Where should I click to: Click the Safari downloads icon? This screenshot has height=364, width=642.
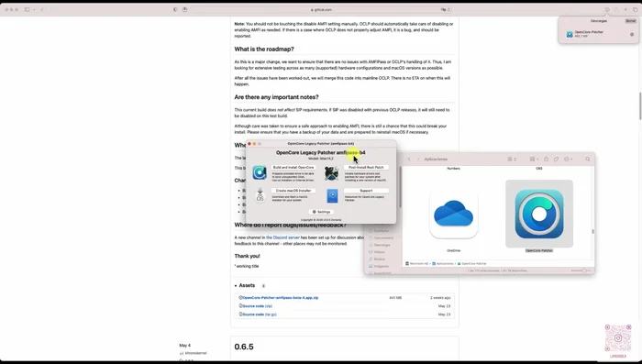(x=607, y=9)
